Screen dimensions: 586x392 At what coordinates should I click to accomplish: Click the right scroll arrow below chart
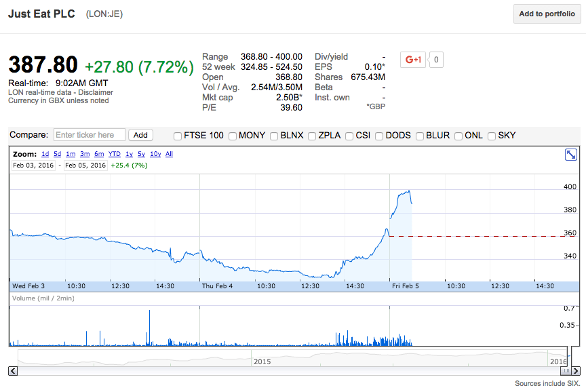tap(576, 370)
